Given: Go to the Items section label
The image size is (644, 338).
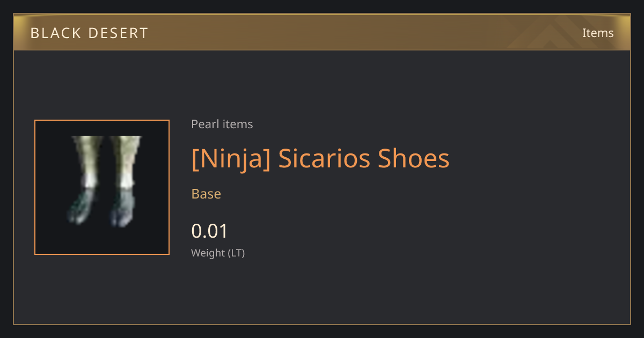Looking at the screenshot, I should point(598,33).
